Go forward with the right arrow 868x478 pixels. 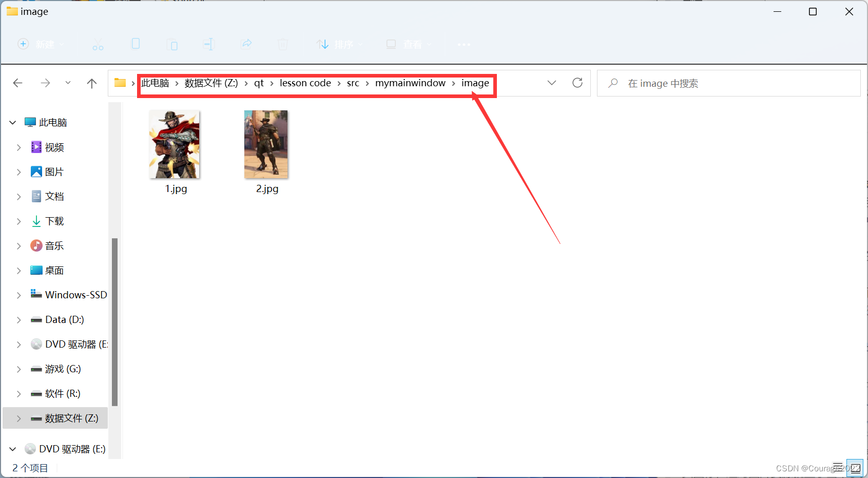(45, 83)
